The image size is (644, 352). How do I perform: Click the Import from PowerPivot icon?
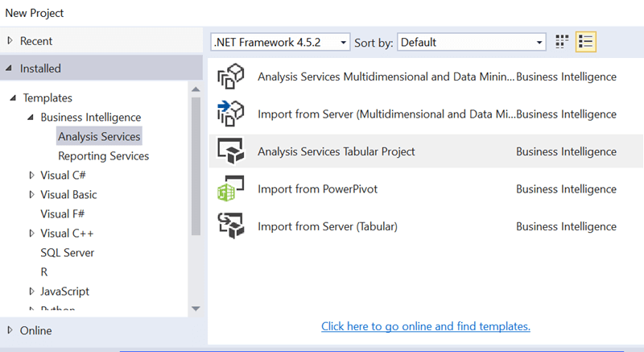tap(230, 188)
